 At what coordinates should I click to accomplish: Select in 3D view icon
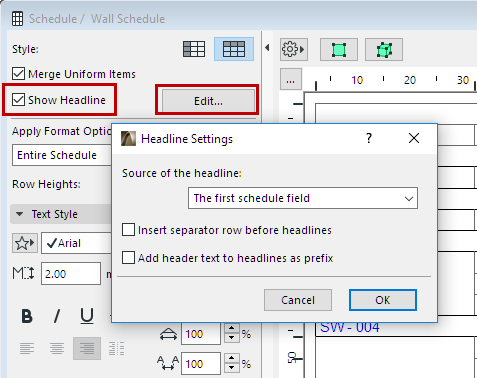pos(384,49)
